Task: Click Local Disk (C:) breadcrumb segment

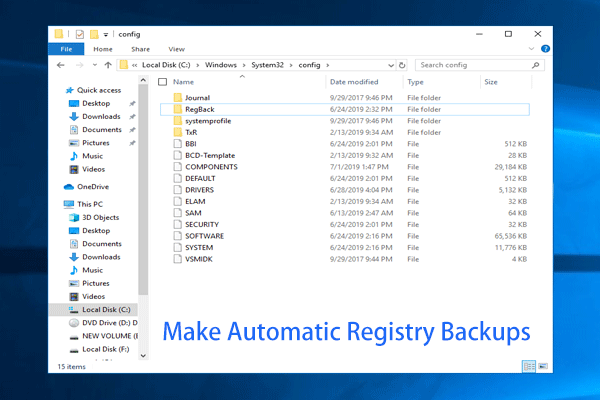Action: tap(166, 65)
